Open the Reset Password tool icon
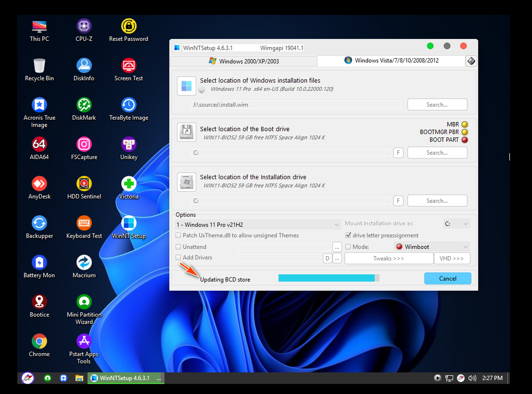 coord(129,31)
